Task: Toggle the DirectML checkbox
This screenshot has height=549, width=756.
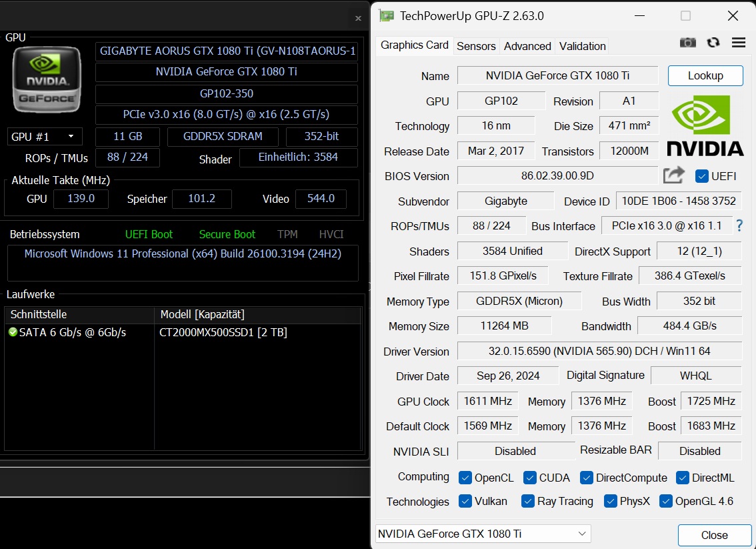Action: click(682, 478)
